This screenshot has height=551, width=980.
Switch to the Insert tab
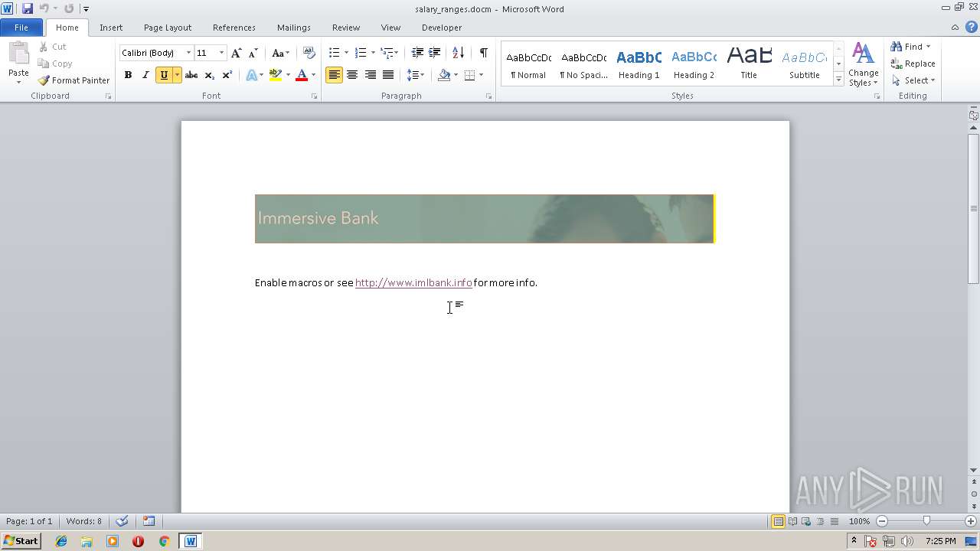coord(111,28)
